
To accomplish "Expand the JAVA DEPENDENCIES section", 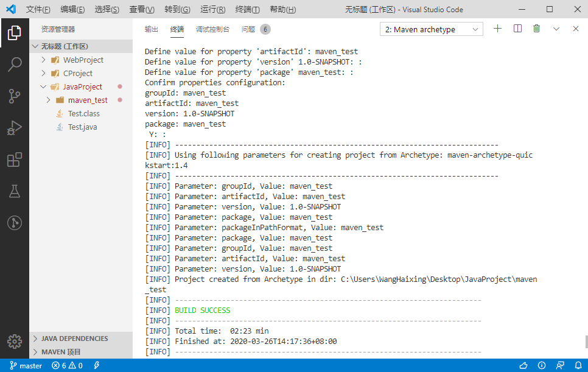I will coord(81,339).
